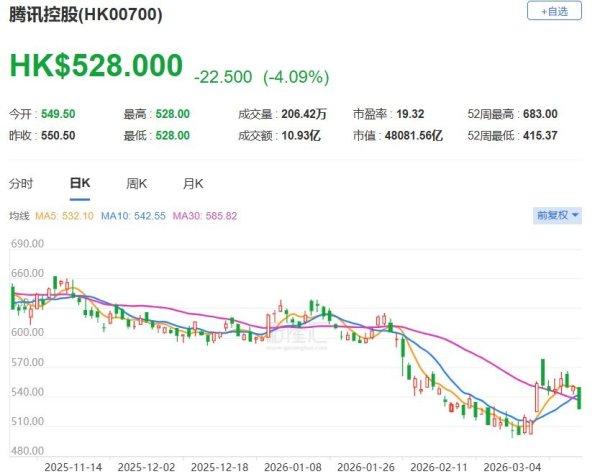The image size is (600, 474).
Task: Click the 52周最低 label
Action: pyautogui.click(x=490, y=135)
